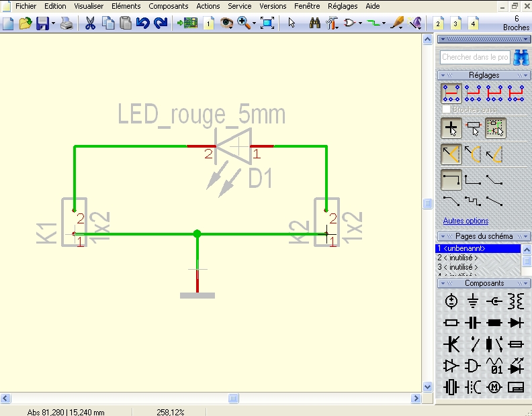Click the 'Chercher dans le pro' search field
Screen dimensions: 532x416
476,58
